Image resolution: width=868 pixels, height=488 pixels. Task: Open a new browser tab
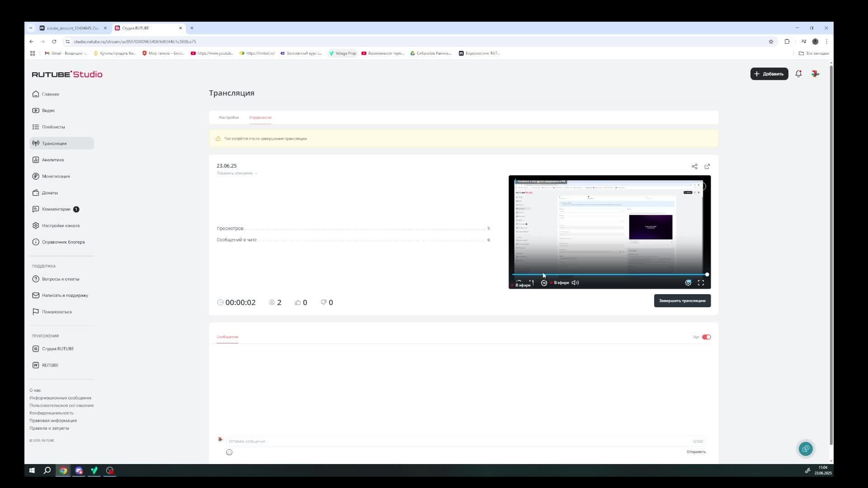192,28
